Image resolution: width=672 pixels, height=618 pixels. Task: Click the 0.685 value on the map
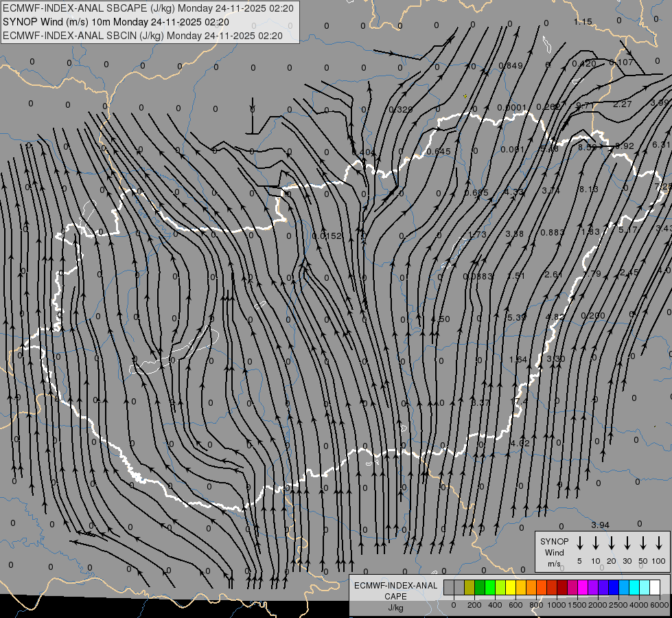(476, 193)
